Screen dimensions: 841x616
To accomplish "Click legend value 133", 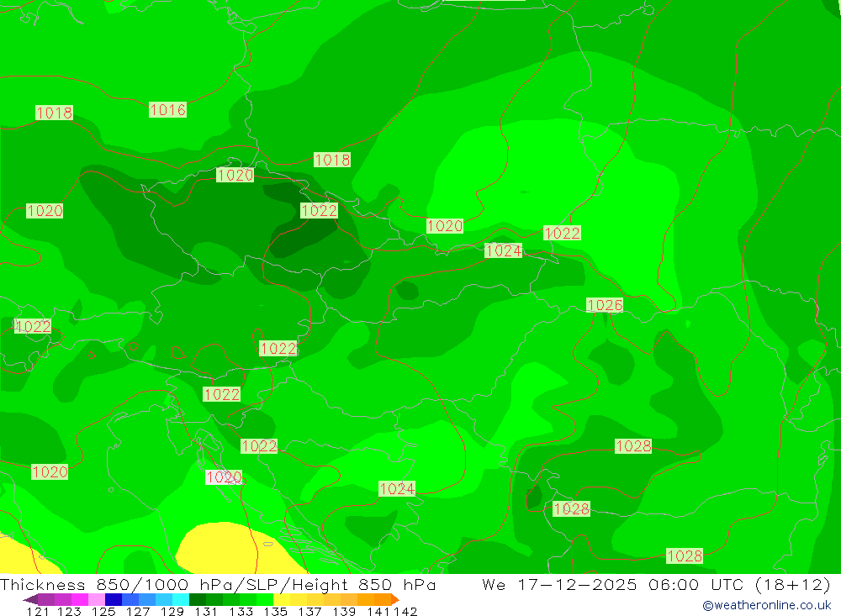I will coord(241,612).
